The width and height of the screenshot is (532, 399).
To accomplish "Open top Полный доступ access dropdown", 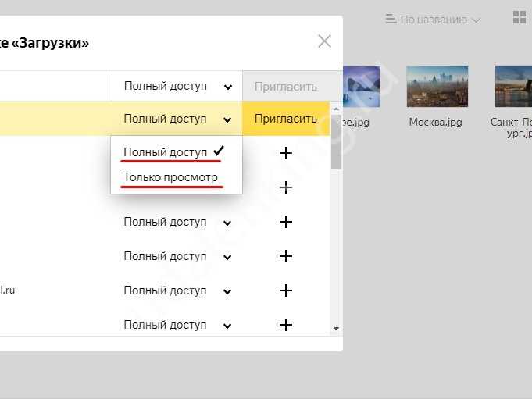I will click(177, 86).
